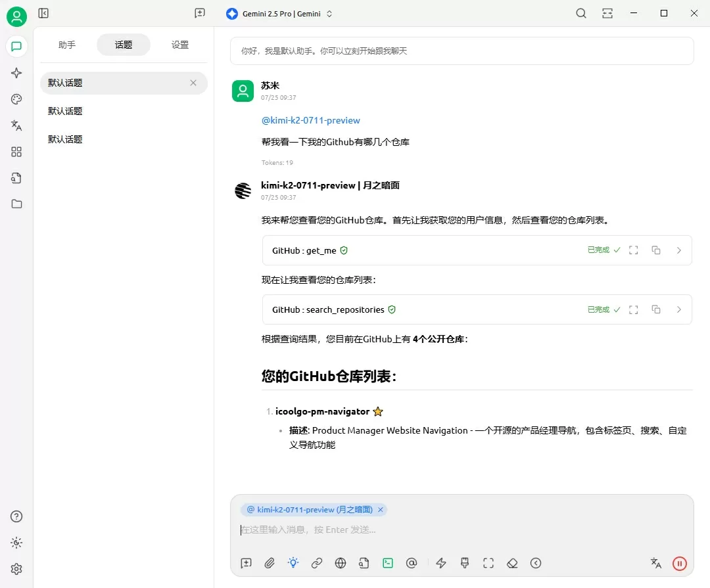Click the @kimi-k2-0711-preview mention link
This screenshot has width=710, height=588.
click(x=310, y=120)
